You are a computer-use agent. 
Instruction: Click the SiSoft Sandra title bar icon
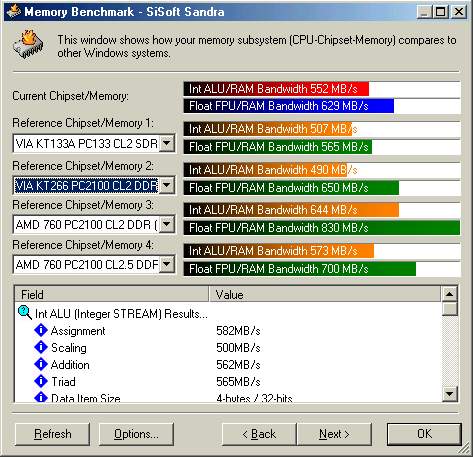coord(13,12)
